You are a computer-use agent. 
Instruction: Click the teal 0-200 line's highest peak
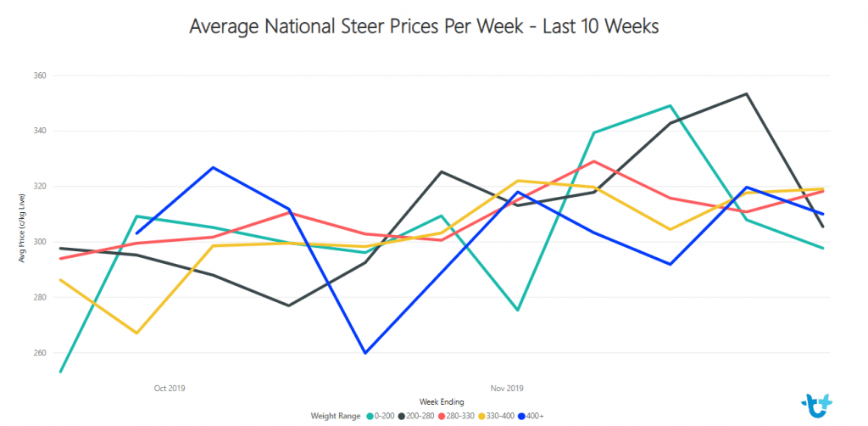click(x=670, y=105)
